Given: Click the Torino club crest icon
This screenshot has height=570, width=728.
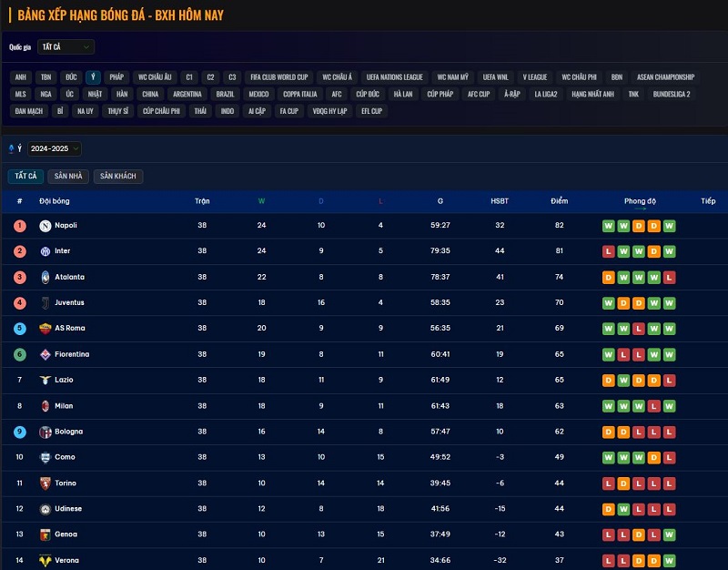Looking at the screenshot, I should tap(45, 483).
